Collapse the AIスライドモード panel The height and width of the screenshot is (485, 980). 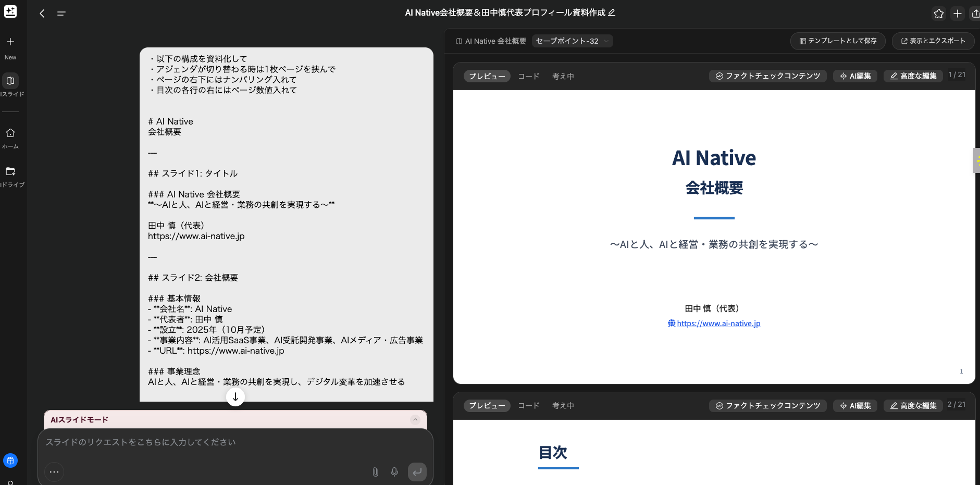pyautogui.click(x=415, y=420)
